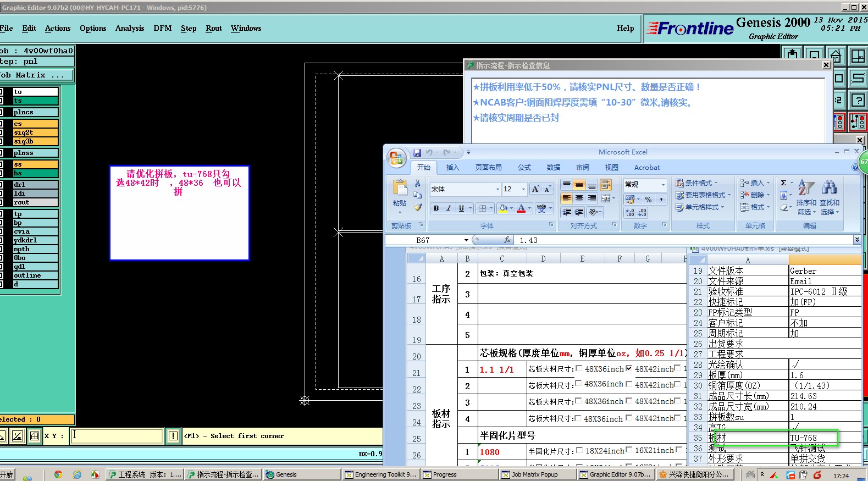
Task: Open Find and Select binoculars (查找和选择)
Action: click(x=830, y=197)
